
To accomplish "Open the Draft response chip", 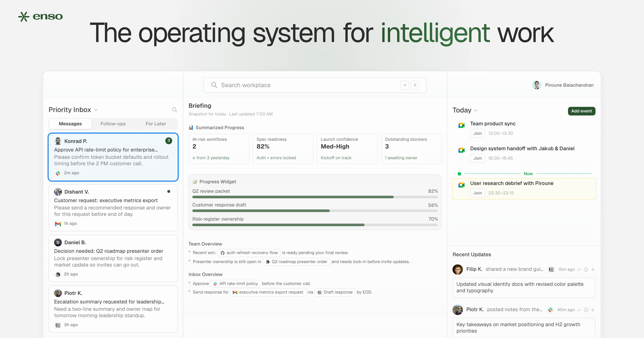I will point(335,292).
